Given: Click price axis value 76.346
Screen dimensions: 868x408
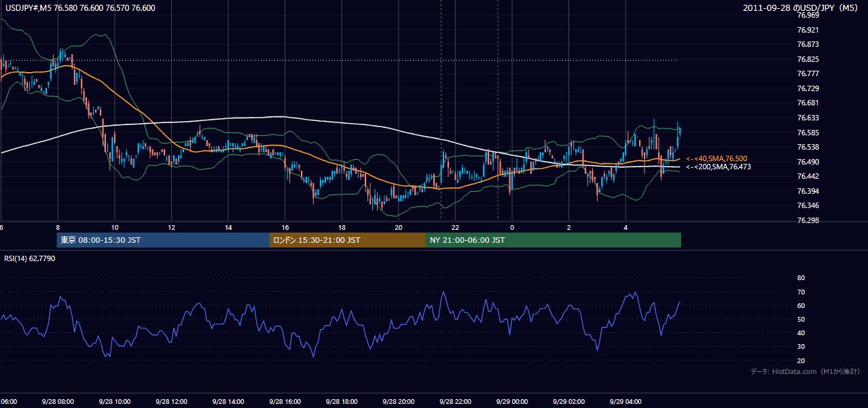Looking at the screenshot, I should point(808,205).
